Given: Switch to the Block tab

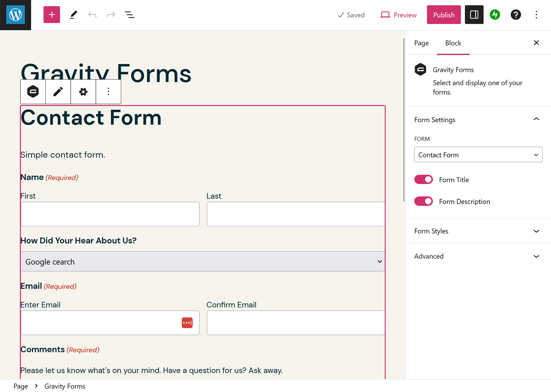Looking at the screenshot, I should pos(453,43).
